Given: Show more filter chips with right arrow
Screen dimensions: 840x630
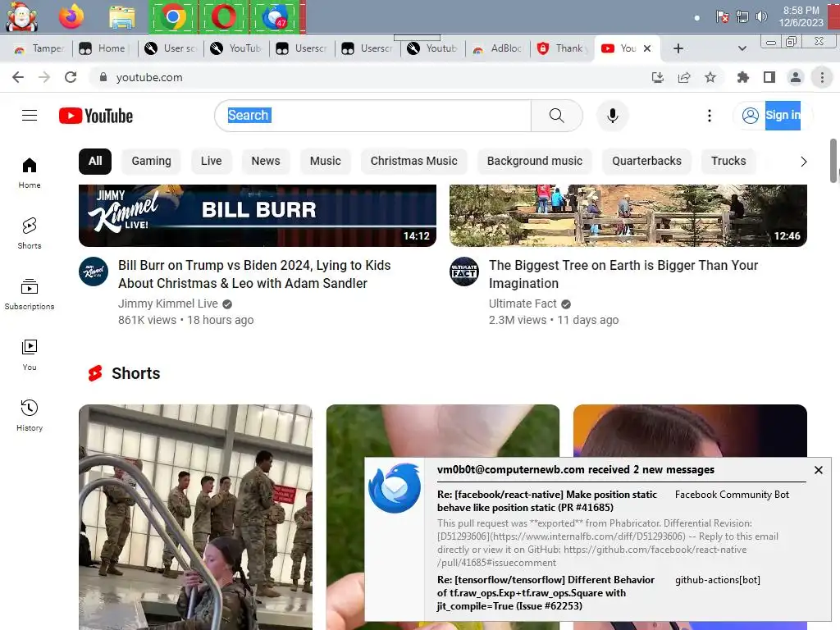Looking at the screenshot, I should (x=803, y=162).
